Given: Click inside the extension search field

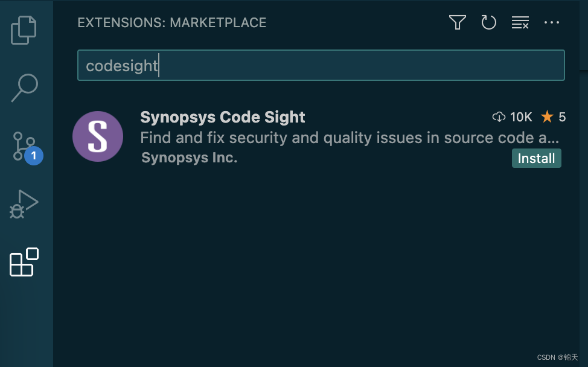Looking at the screenshot, I should coord(321,65).
